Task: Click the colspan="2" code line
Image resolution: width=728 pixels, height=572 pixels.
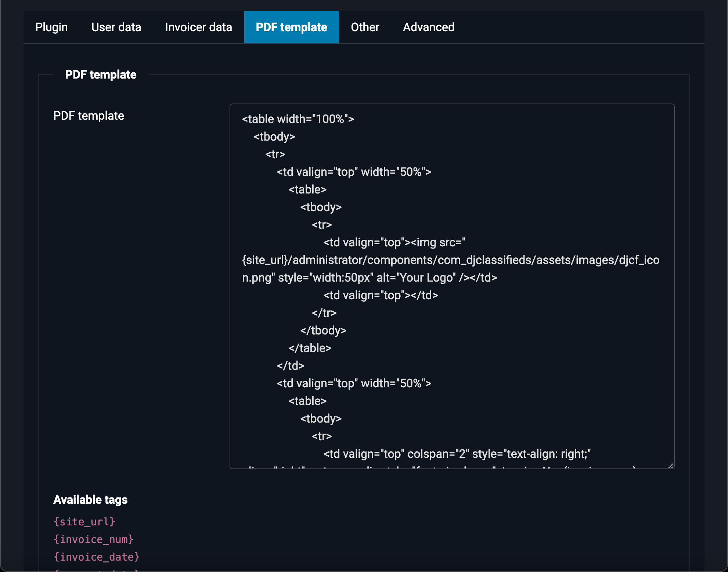Action: coord(457,454)
